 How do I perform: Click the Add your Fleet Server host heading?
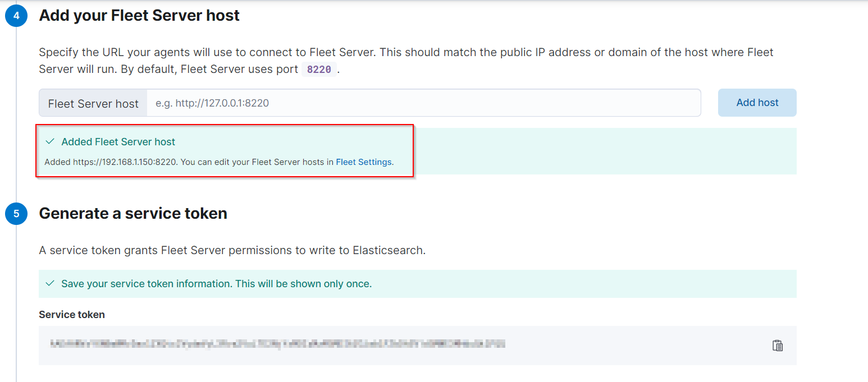click(x=139, y=16)
